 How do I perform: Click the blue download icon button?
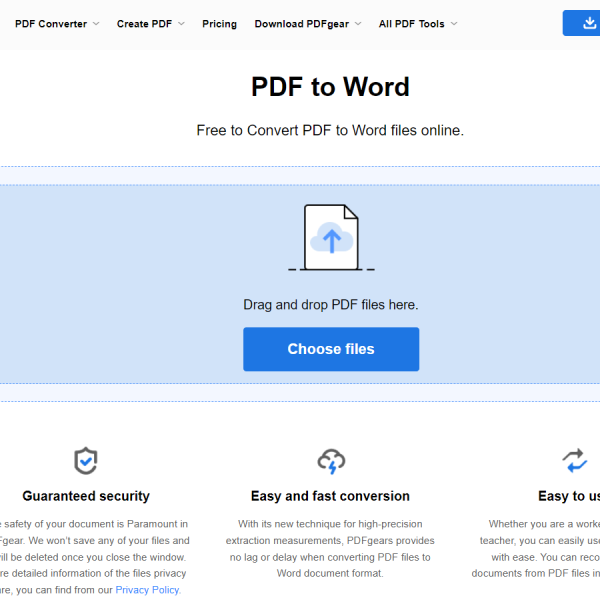coord(581,23)
